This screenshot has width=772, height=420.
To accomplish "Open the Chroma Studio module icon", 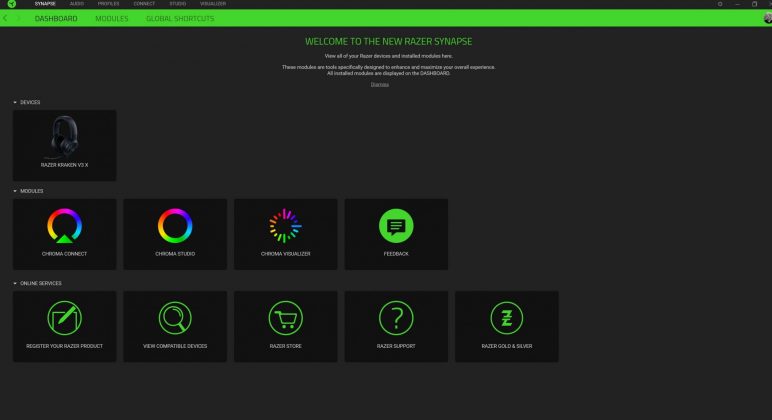I will (175, 226).
